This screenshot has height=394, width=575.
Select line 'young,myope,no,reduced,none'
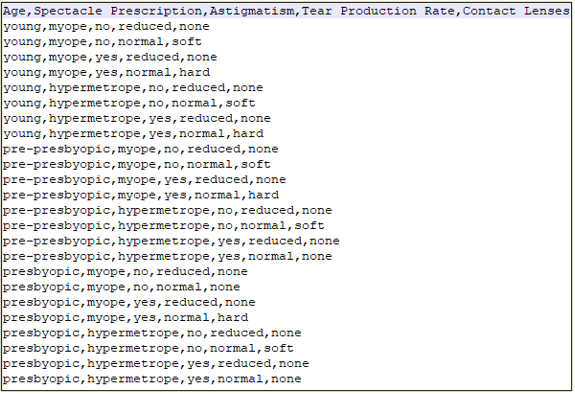pos(106,27)
